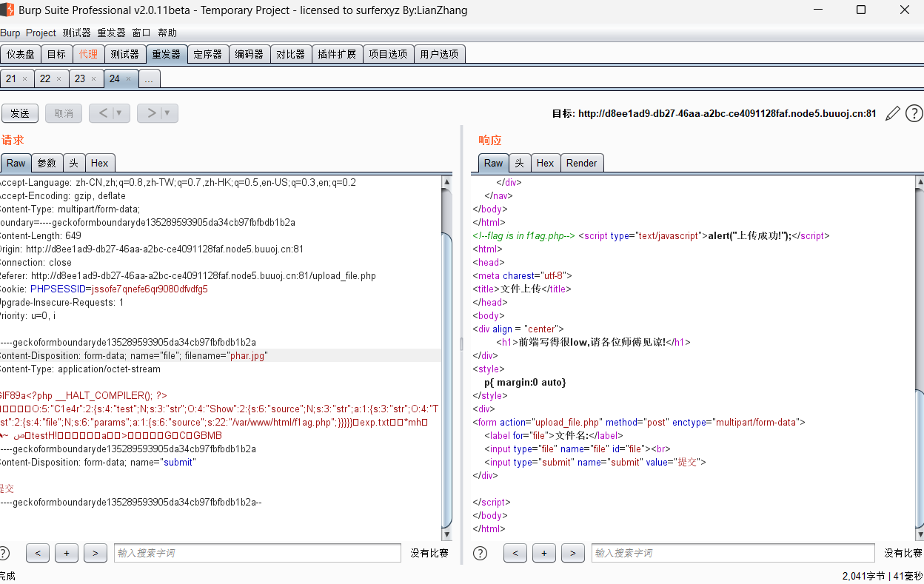Switch to the 测试器 main tab
This screenshot has width=924, height=584.
(124, 54)
